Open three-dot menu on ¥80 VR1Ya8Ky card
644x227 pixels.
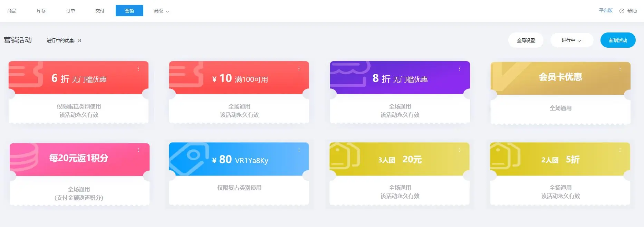coord(299,150)
